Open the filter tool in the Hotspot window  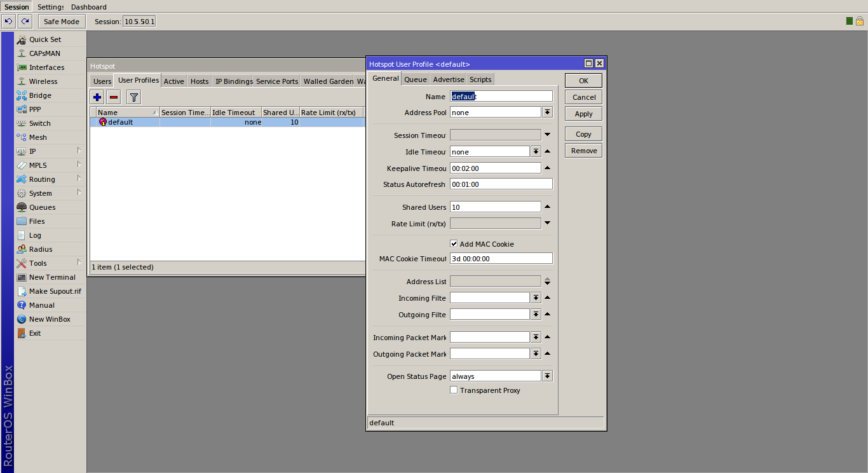(133, 97)
